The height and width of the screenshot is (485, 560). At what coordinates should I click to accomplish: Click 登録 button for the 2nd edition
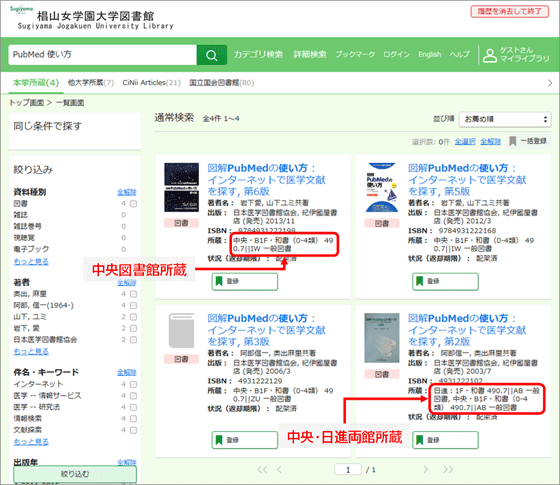coord(445,440)
